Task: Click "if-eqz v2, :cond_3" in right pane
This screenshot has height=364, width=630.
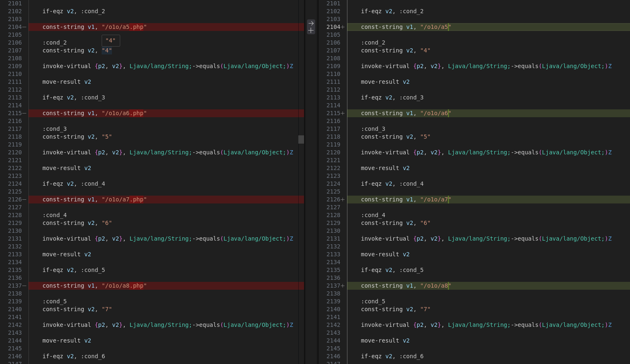Action: (x=392, y=97)
